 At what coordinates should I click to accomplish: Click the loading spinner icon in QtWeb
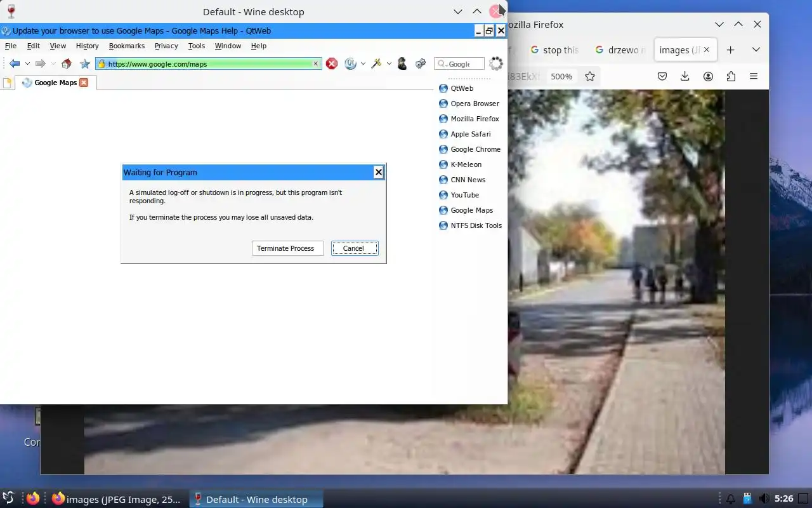tap(496, 63)
